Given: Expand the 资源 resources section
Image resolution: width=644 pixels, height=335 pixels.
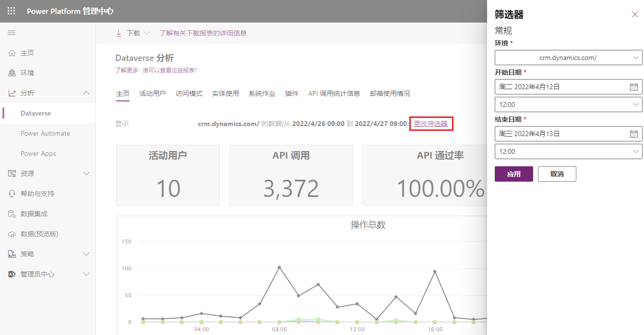Looking at the screenshot, I should coord(86,173).
